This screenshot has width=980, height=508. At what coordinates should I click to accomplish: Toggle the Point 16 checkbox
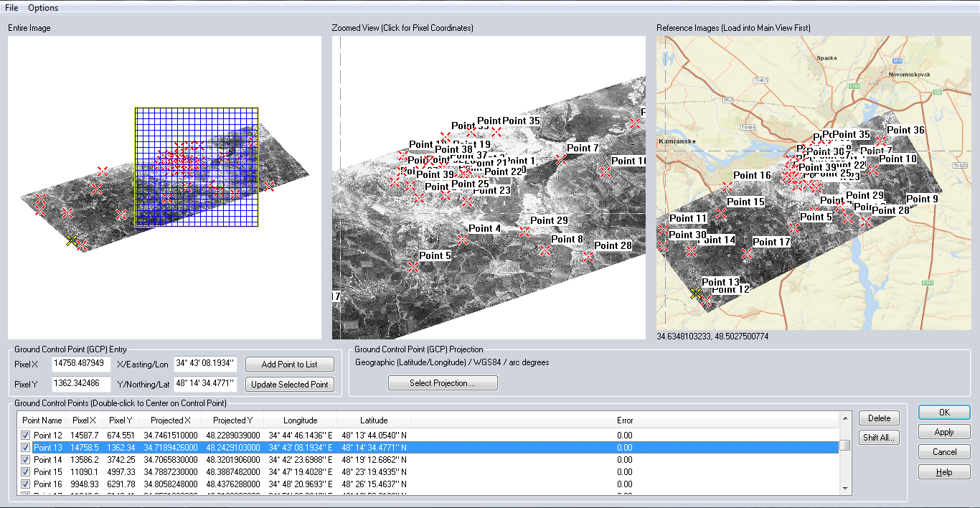(x=26, y=484)
